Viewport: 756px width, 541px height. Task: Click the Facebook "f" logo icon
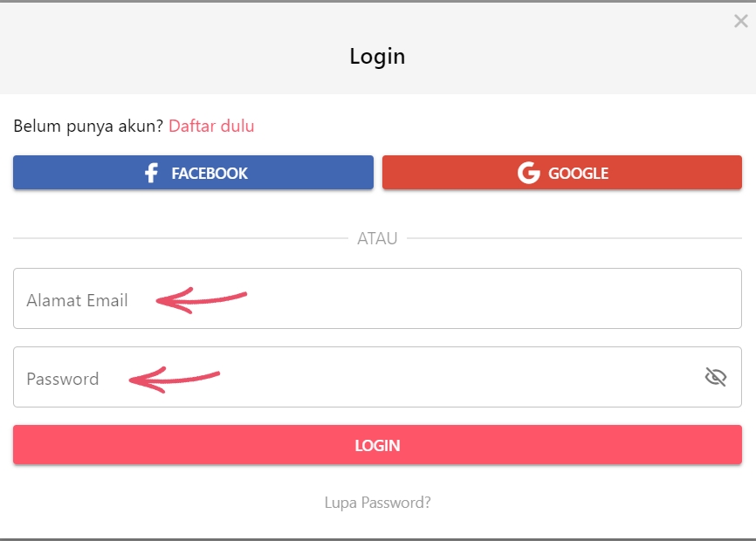(x=151, y=173)
